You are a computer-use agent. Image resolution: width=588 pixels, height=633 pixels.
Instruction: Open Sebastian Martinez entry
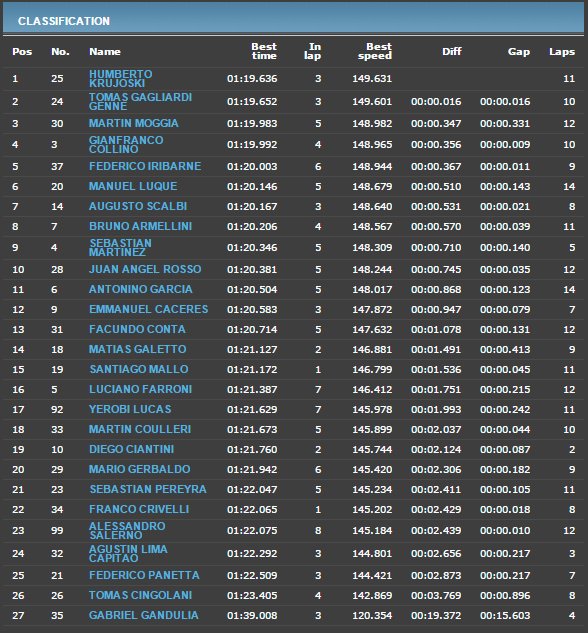pyautogui.click(x=120, y=247)
